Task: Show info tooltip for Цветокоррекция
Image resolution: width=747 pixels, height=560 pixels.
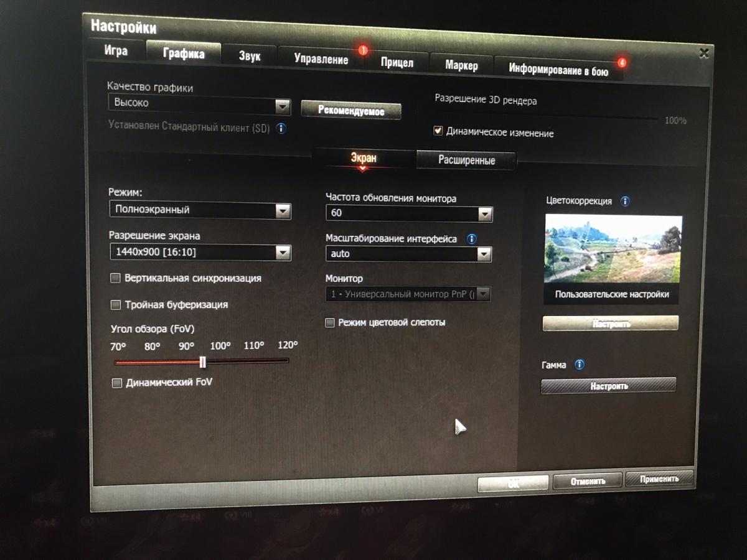Action: [x=625, y=202]
